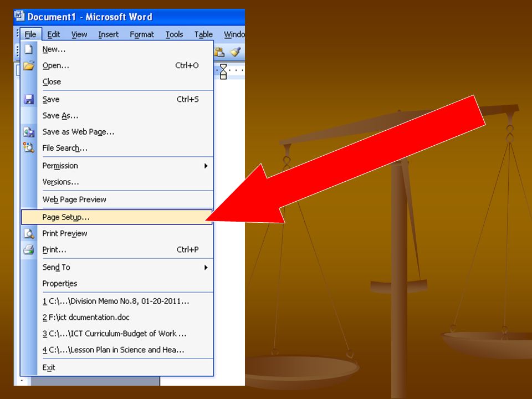The image size is (532, 399).
Task: Select Close in the File menu
Action: [x=117, y=82]
